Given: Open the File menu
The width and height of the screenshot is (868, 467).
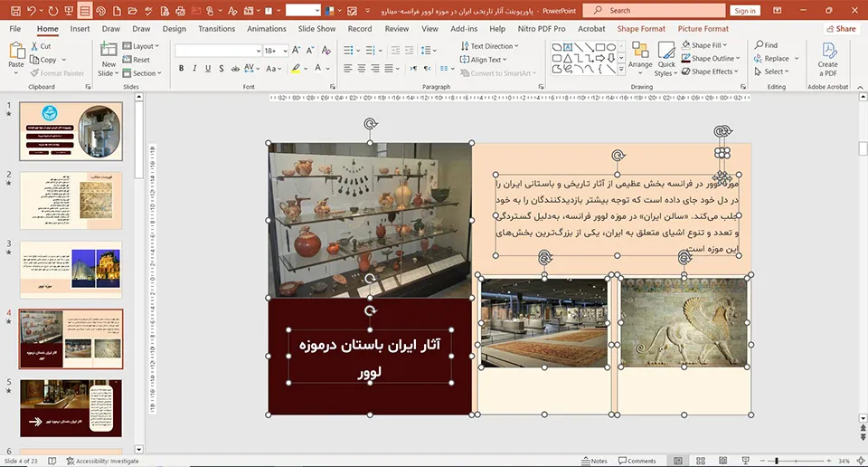Looking at the screenshot, I should [15, 28].
